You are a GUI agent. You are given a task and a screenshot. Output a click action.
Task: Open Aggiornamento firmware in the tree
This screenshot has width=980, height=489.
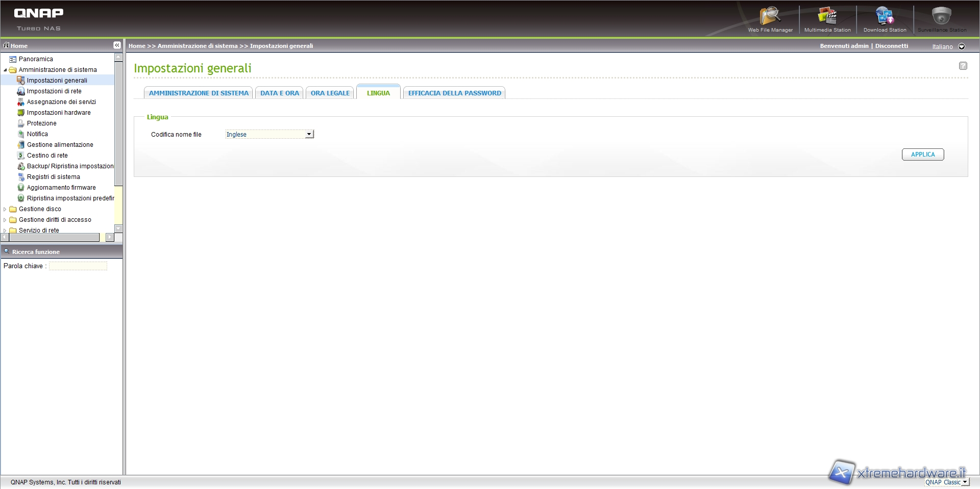pos(61,188)
